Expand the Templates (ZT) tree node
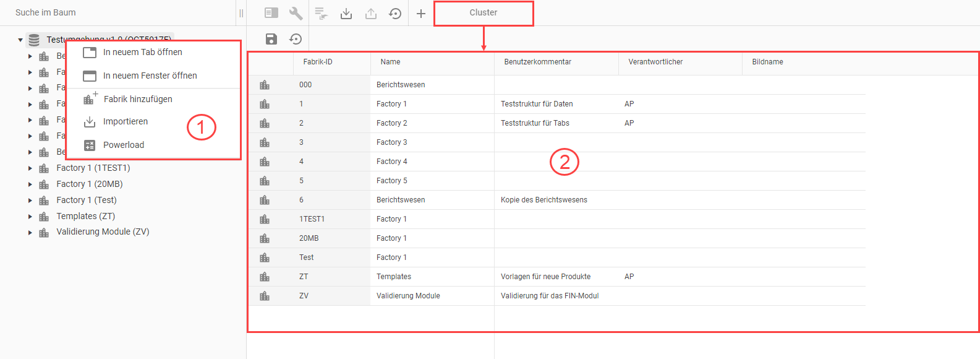This screenshot has width=980, height=359. (x=30, y=217)
